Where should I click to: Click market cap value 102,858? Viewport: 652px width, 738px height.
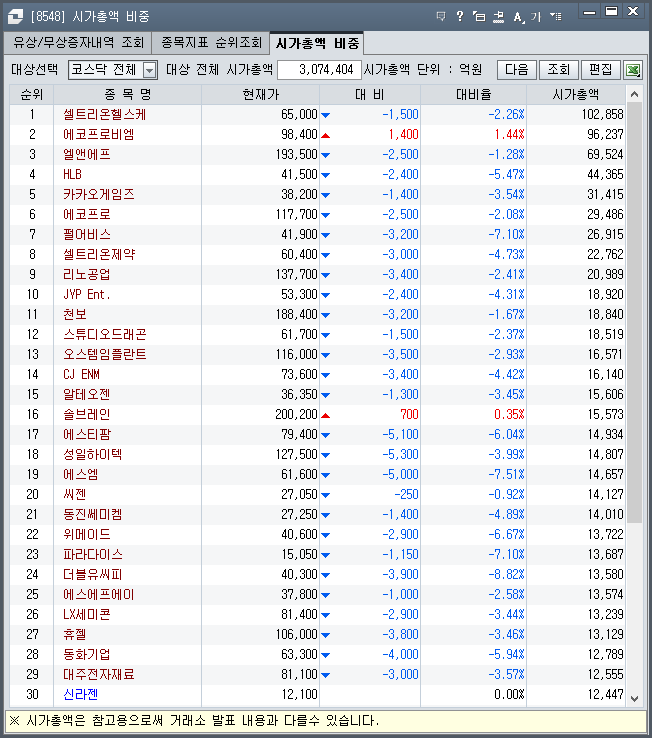(602, 114)
